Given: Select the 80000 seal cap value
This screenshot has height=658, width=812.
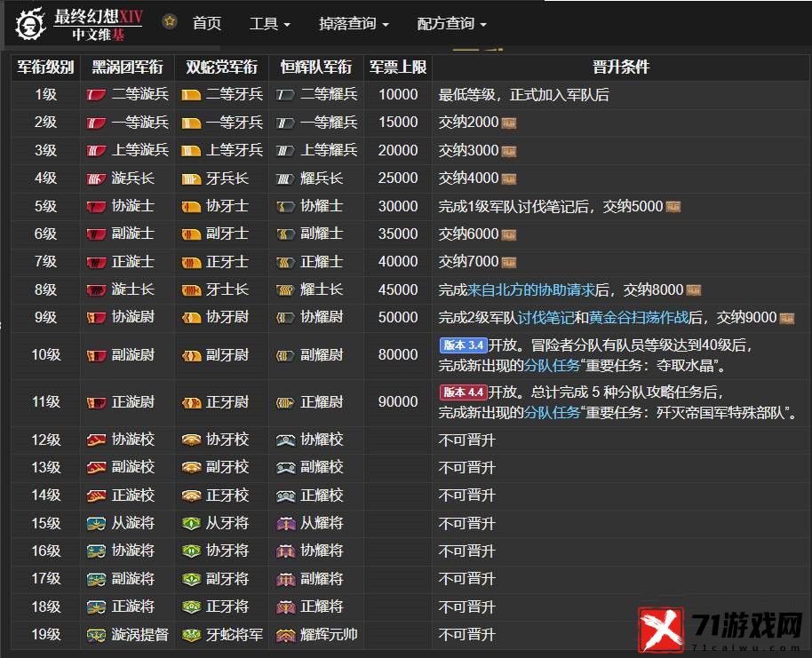Looking at the screenshot, I should coord(398,355).
